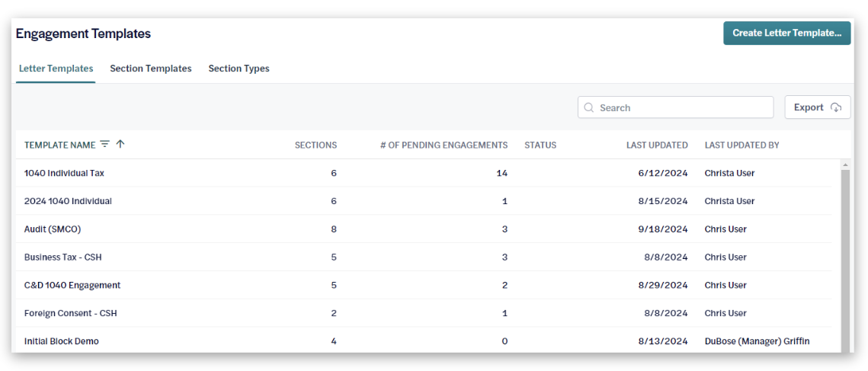This screenshot has width=868, height=371.
Task: Switch to the Letter Templates tab
Action: [x=56, y=69]
